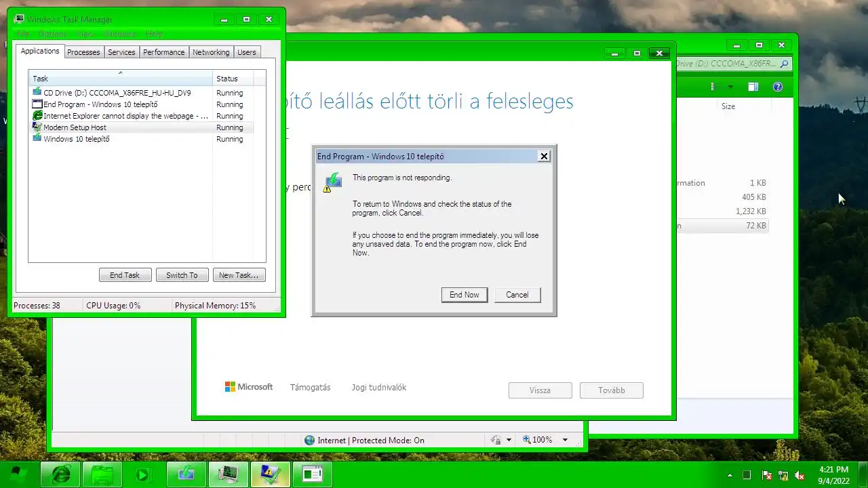Open the Explorer change view icon
The width and height of the screenshot is (868, 488).
tap(712, 87)
